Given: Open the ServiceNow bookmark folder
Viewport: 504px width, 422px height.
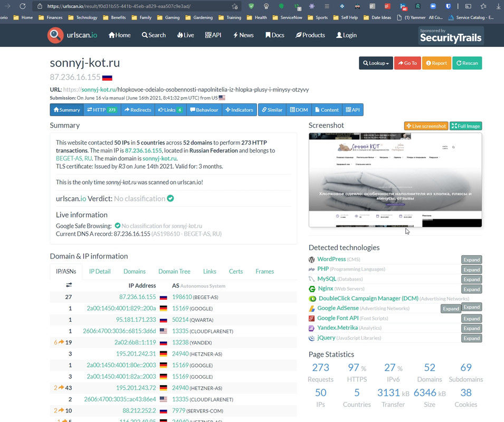Looking at the screenshot, I should [x=287, y=17].
